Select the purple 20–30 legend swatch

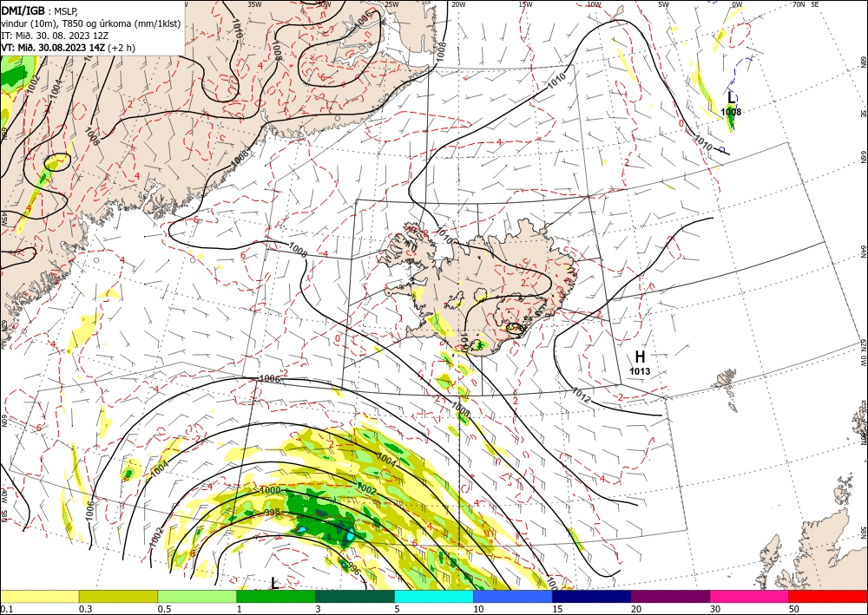pos(670,596)
